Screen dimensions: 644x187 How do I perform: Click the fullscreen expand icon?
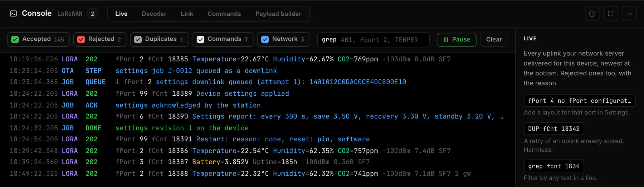click(x=611, y=14)
